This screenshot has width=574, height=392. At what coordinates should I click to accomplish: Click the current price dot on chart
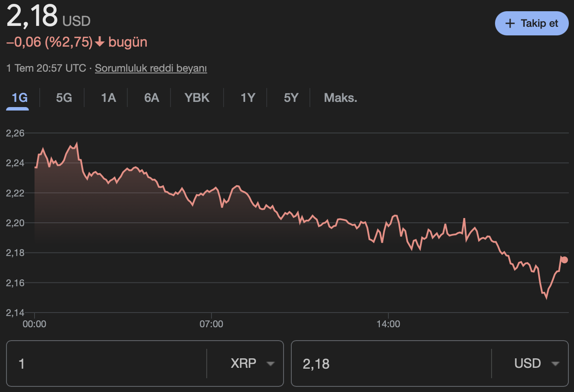point(565,260)
